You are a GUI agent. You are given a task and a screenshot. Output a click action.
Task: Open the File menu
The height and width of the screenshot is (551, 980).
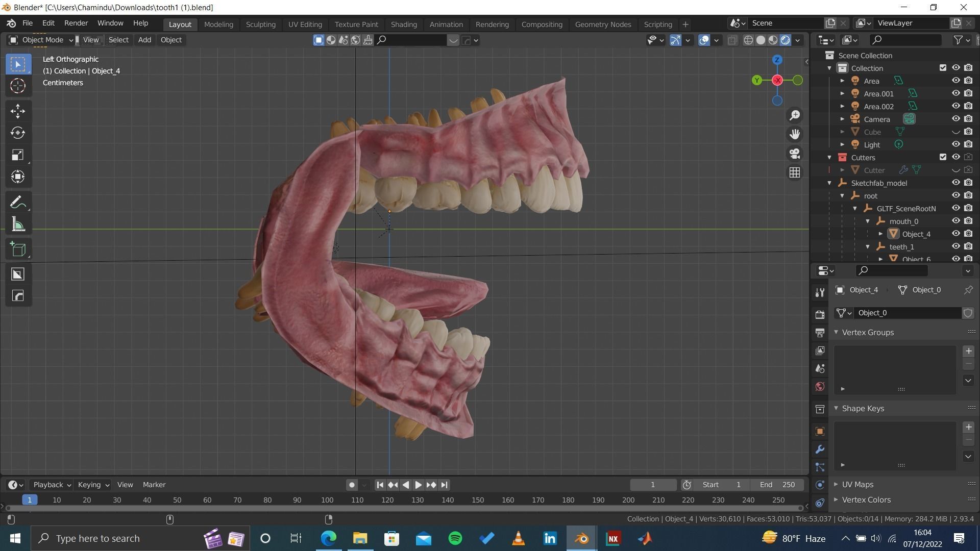pyautogui.click(x=28, y=23)
